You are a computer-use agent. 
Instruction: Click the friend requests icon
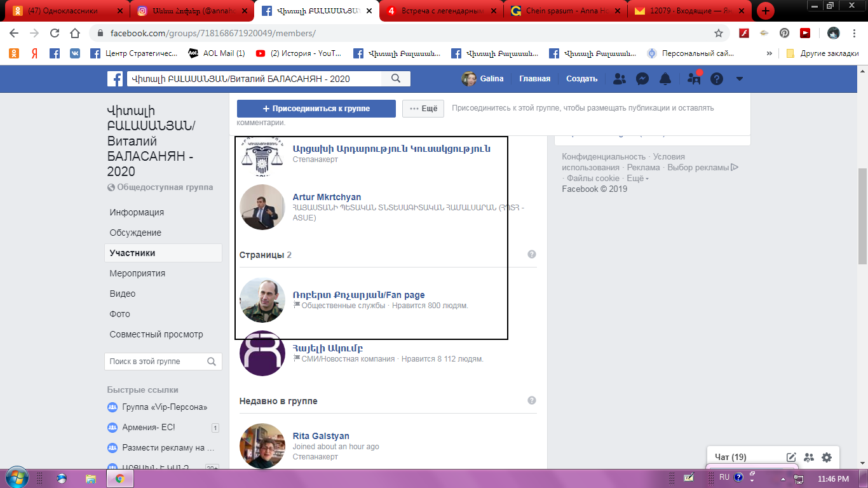click(619, 79)
